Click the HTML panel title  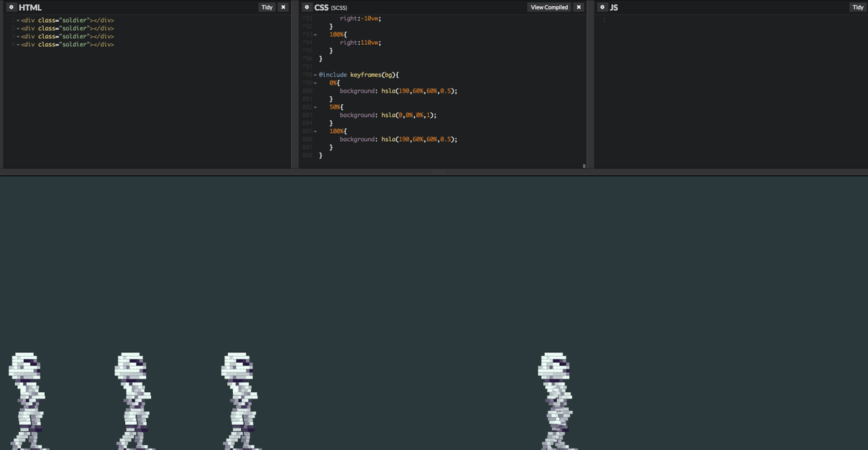point(30,7)
